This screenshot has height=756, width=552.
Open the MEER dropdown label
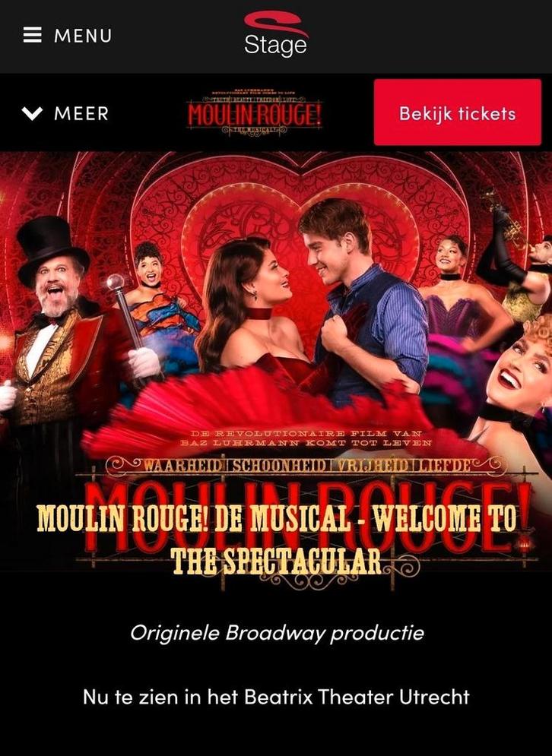(x=81, y=114)
